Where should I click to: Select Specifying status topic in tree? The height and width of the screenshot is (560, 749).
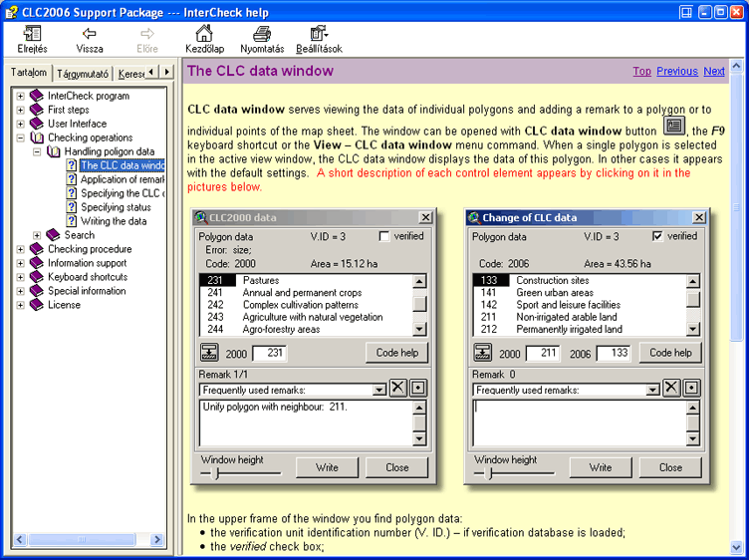116,207
